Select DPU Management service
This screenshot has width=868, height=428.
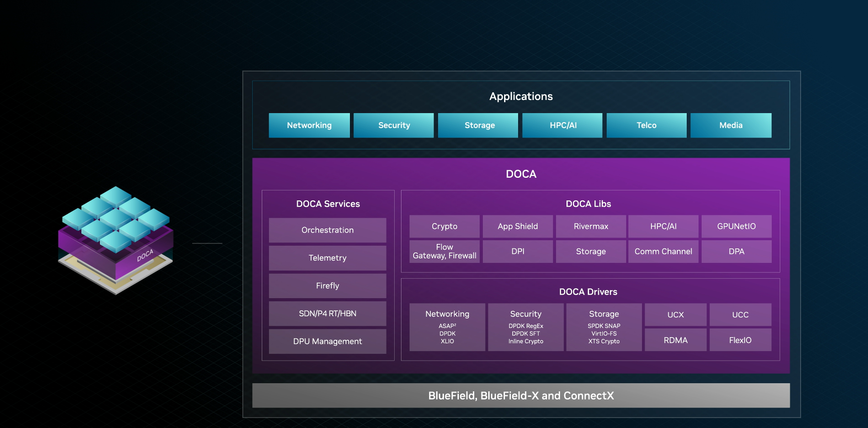[327, 342]
